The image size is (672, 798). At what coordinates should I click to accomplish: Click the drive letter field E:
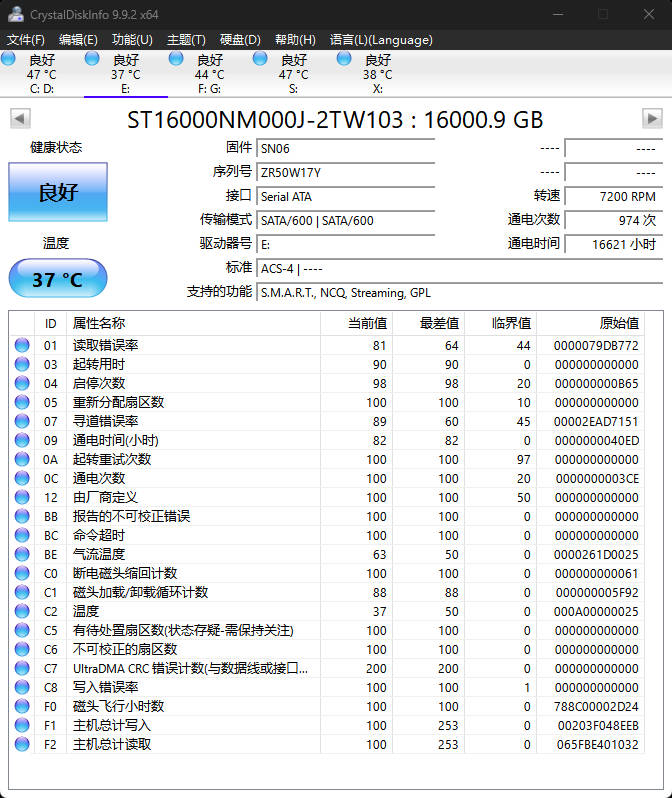[x=346, y=244]
